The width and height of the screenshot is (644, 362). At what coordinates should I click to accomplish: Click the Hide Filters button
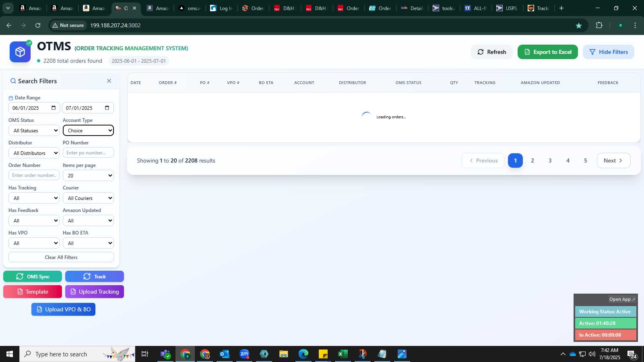[609, 52]
